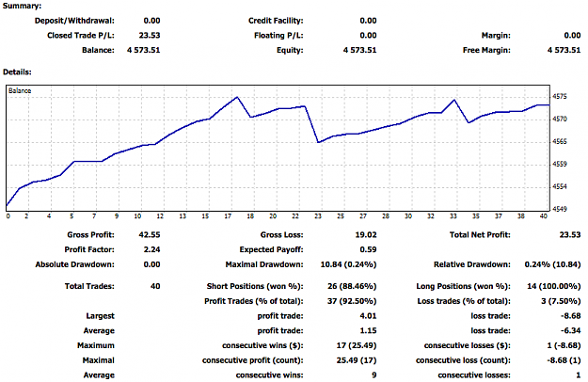This screenshot has height=382, width=588.
Task: Select the consecutive profit value 25.49 (17)
Action: [357, 360]
